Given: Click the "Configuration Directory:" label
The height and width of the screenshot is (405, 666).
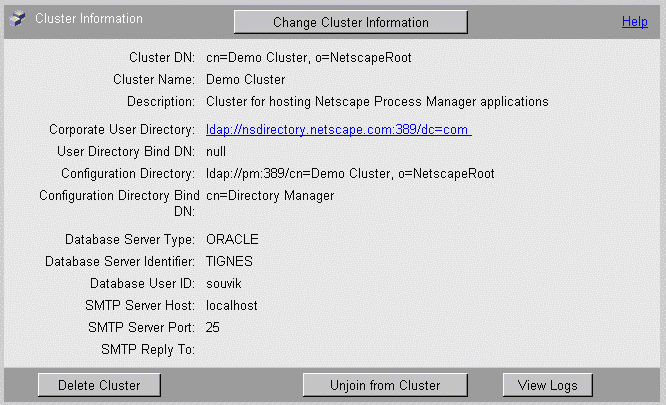Looking at the screenshot, I should point(128,174).
